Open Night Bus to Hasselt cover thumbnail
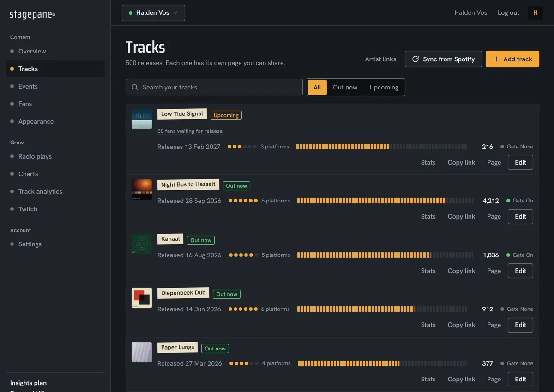 tap(142, 190)
